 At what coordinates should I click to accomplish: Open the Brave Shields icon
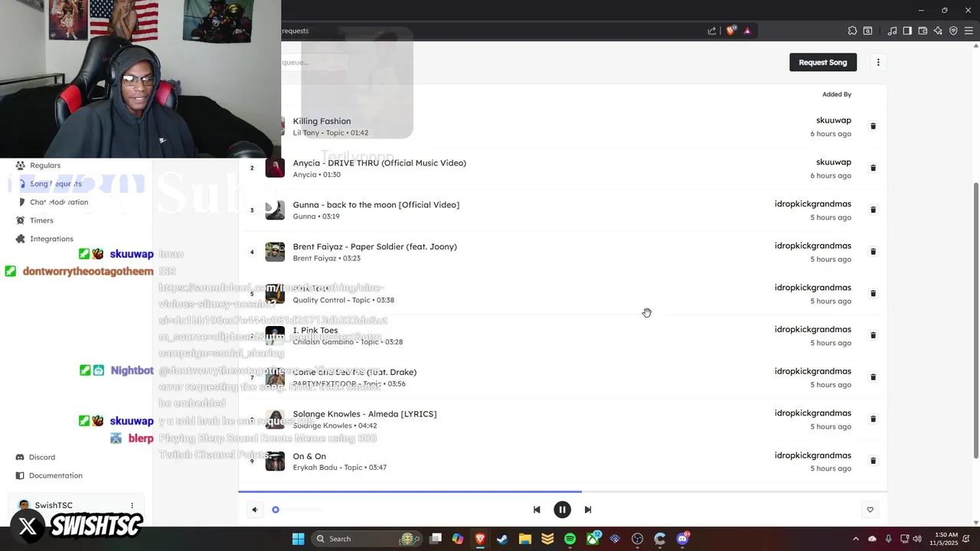coord(731,31)
